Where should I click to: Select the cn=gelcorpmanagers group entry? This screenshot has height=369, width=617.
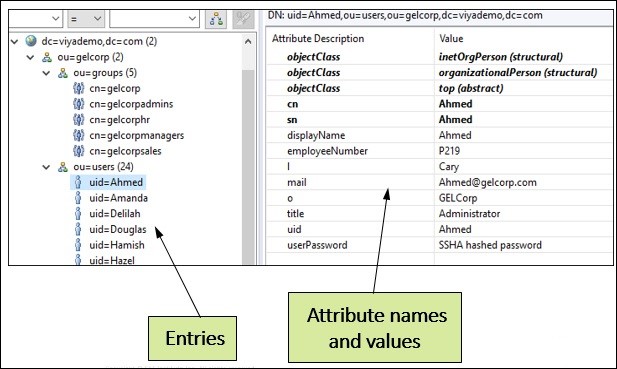point(137,135)
